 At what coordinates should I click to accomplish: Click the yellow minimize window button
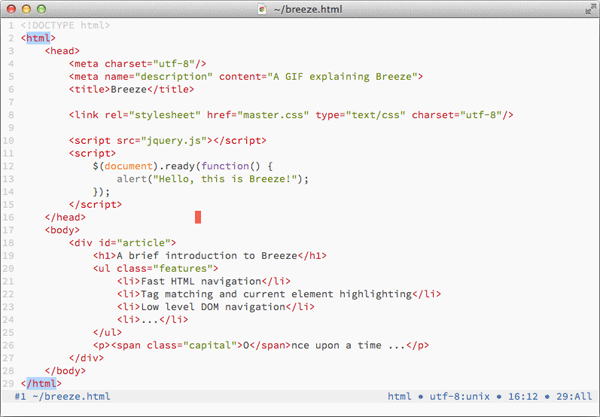pos(26,9)
